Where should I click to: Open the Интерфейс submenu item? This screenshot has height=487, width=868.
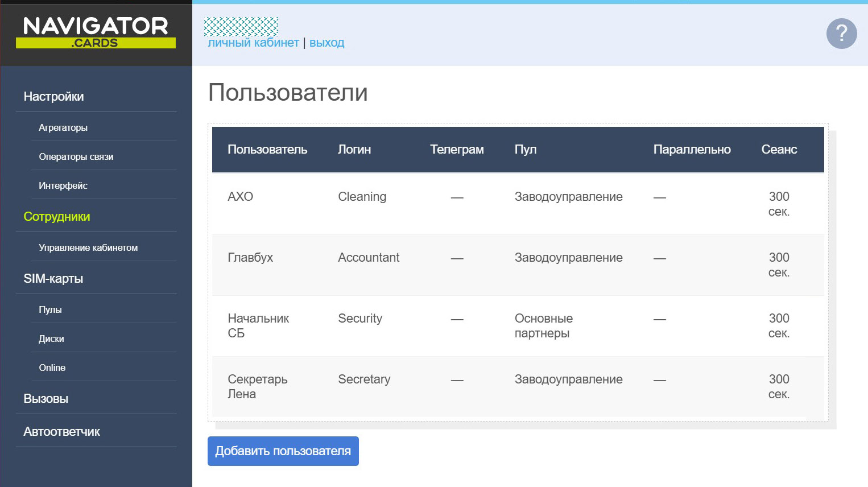(63, 186)
